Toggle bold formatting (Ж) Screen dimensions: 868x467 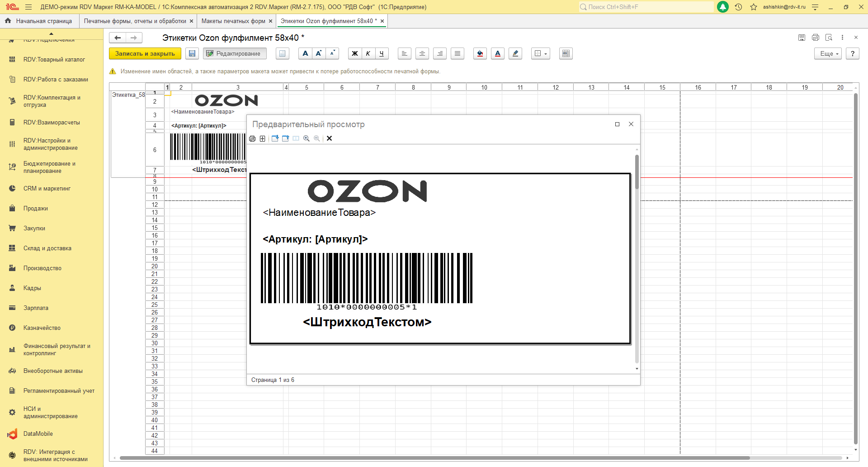point(355,53)
